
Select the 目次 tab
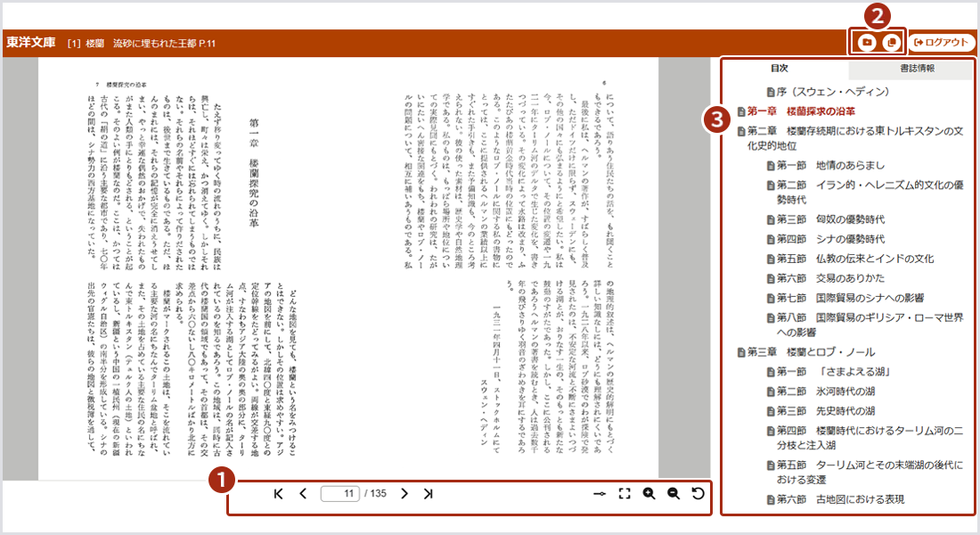coord(780,68)
